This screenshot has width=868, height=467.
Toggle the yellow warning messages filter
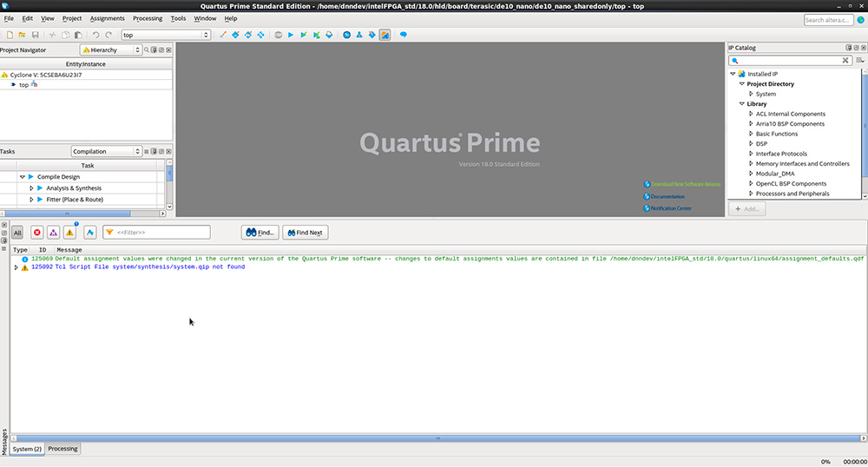click(x=69, y=233)
